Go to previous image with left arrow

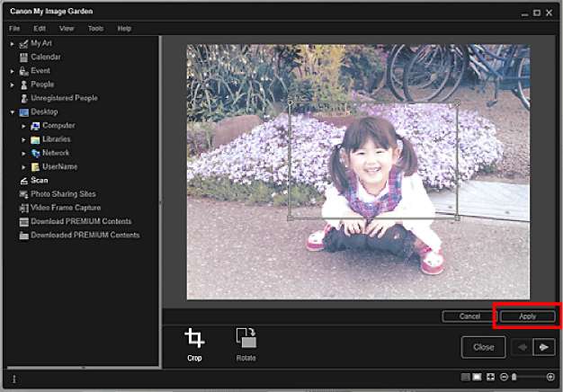coord(522,347)
